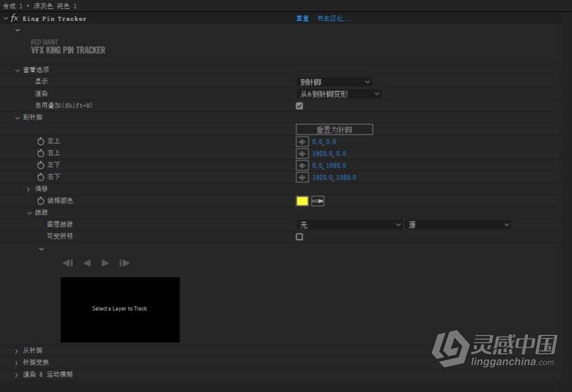Image resolution: width=572 pixels, height=392 pixels.
Task: Open the 图层跟踪 layer dropdown showing 无
Action: pos(349,225)
